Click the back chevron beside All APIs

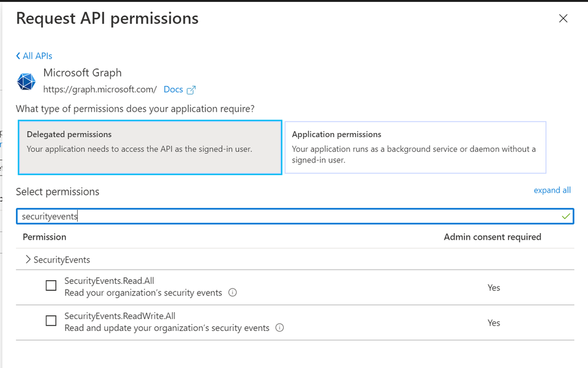(x=18, y=56)
